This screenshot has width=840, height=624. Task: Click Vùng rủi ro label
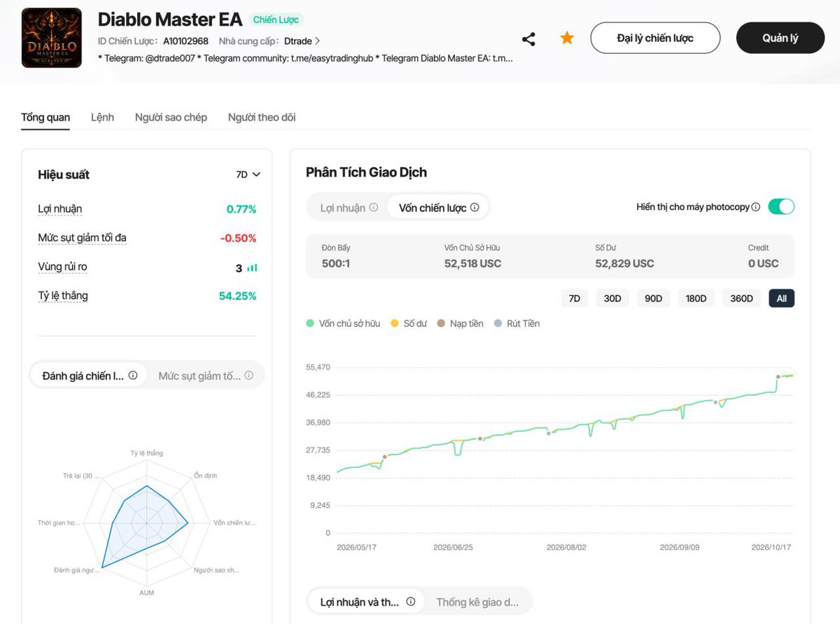pos(62,267)
